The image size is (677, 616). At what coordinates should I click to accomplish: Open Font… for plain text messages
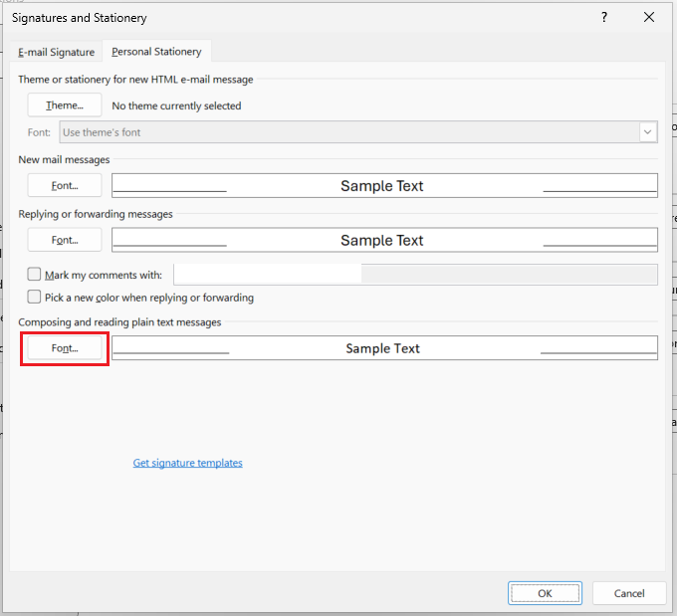[65, 348]
